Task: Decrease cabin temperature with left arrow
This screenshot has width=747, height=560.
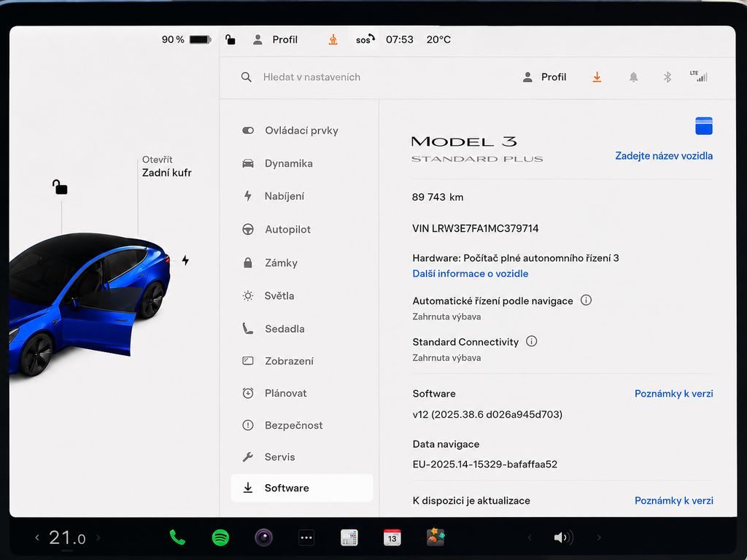Action: 37,537
